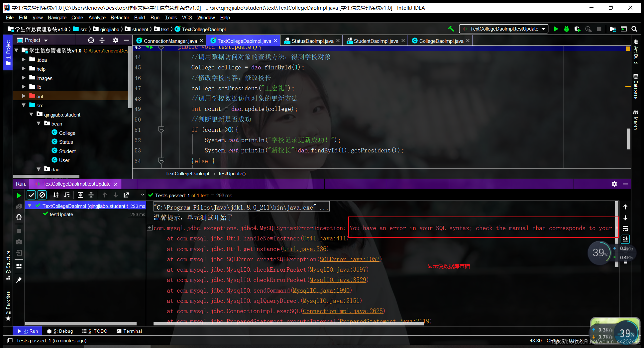Viewport: 644px width, 348px height.
Task: Select testUpdate in the test results tree
Action: (61, 215)
